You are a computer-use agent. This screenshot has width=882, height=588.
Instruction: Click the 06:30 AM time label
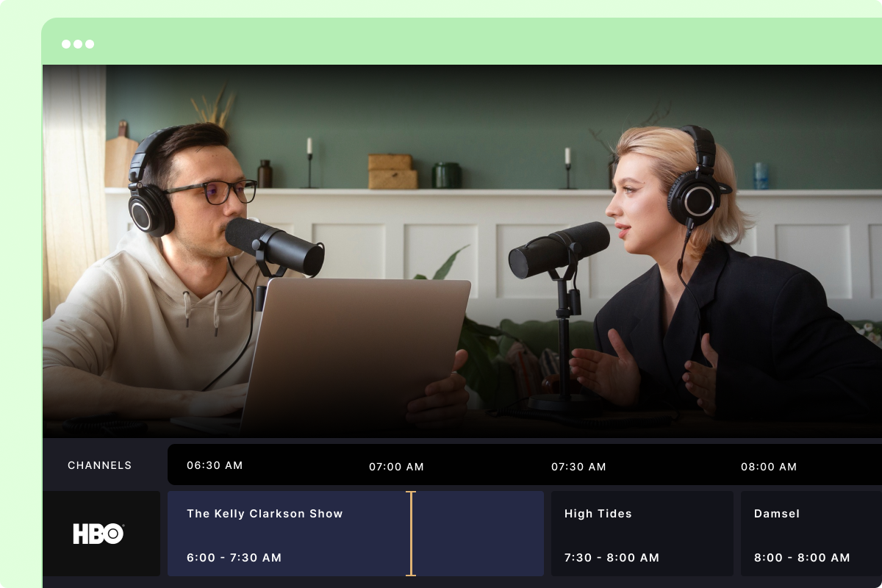(215, 465)
